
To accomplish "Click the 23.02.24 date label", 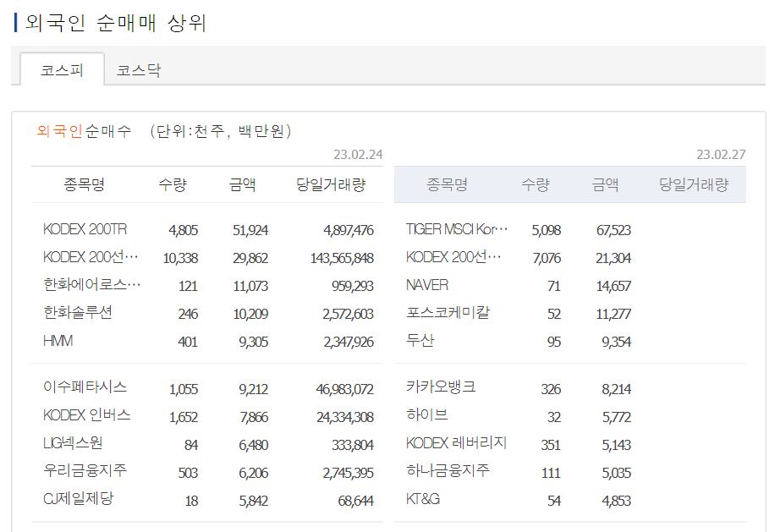I will [358, 155].
